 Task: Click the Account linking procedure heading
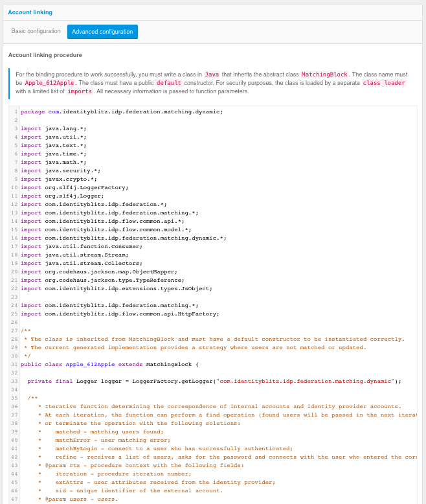click(x=45, y=55)
